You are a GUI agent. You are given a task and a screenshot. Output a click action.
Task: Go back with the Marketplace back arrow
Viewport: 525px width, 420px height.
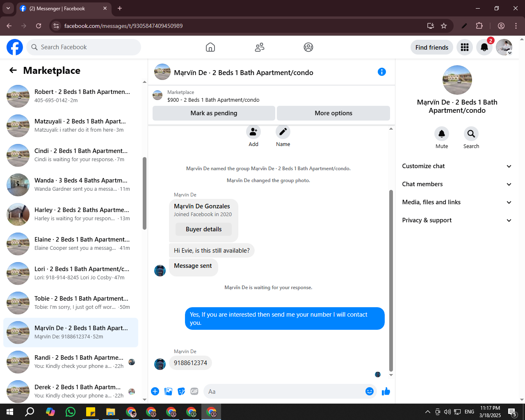(x=13, y=70)
